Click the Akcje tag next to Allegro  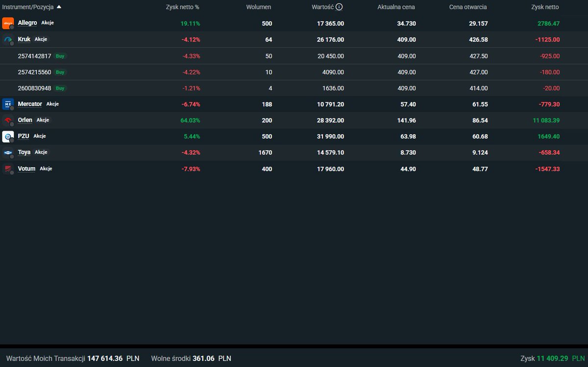click(x=48, y=23)
